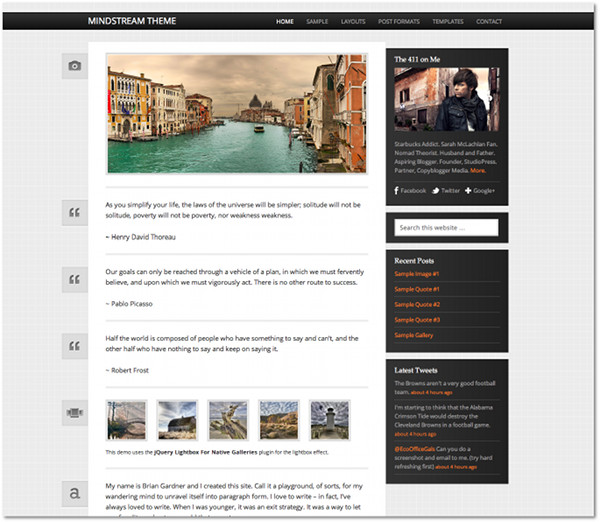Click the 'Latest Tweets' widget heading
This screenshot has width=600, height=522.
click(416, 370)
